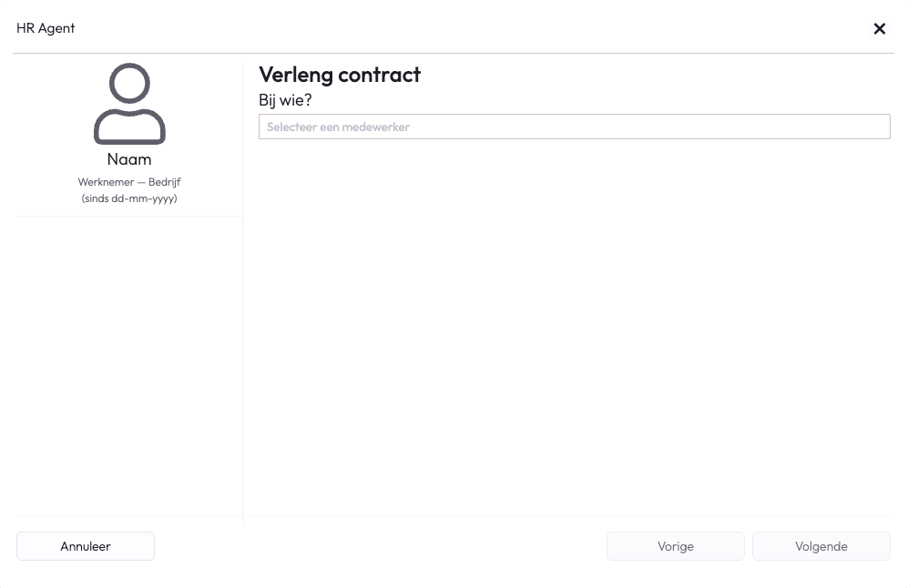Image resolution: width=907 pixels, height=588 pixels.
Task: Click the 'Bij wie?' question label
Action: (285, 100)
